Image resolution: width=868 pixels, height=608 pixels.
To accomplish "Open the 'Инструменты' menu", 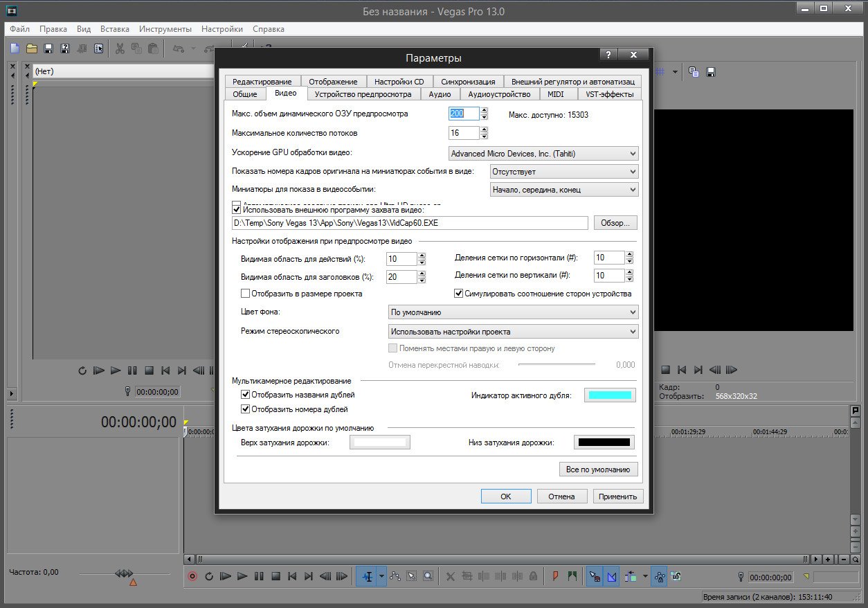I will pos(165,29).
